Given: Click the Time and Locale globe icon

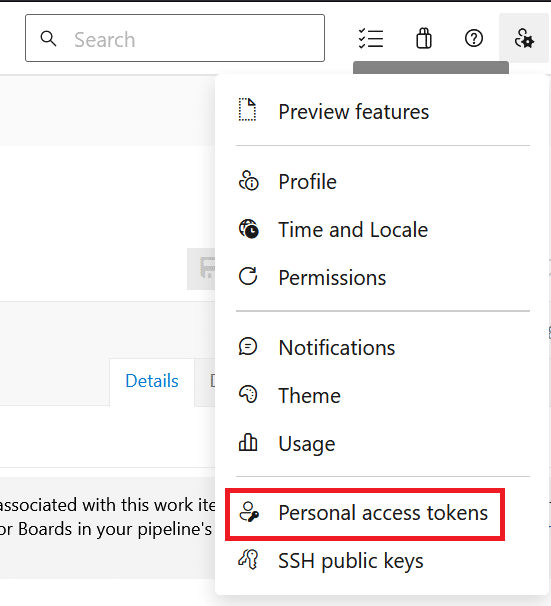Looking at the screenshot, I should [x=248, y=228].
